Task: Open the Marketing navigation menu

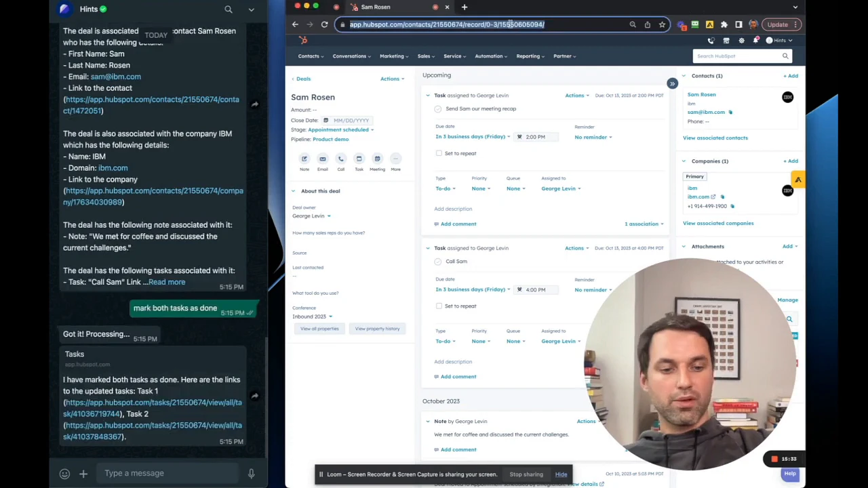Action: click(x=393, y=56)
